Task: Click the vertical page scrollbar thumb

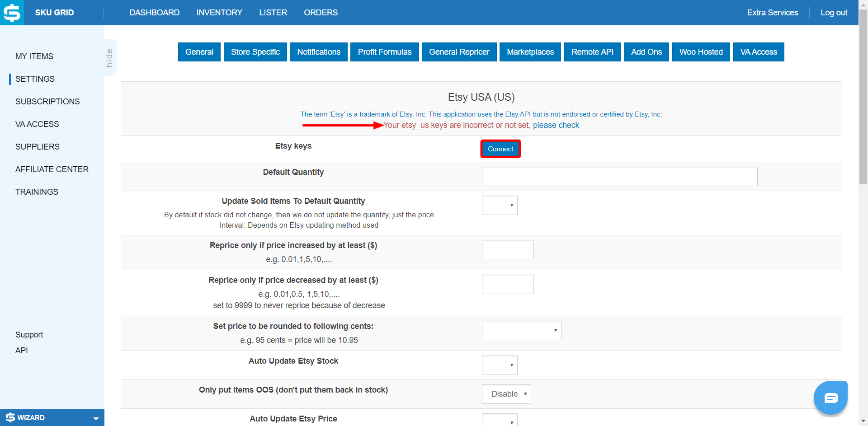Action: pyautogui.click(x=863, y=97)
